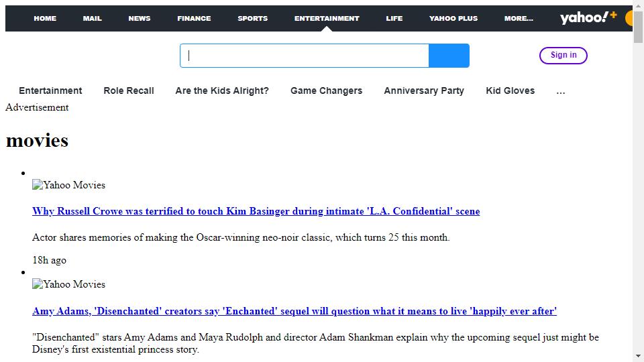This screenshot has width=644, height=362.
Task: Click the Advertisement label text
Action: point(37,107)
